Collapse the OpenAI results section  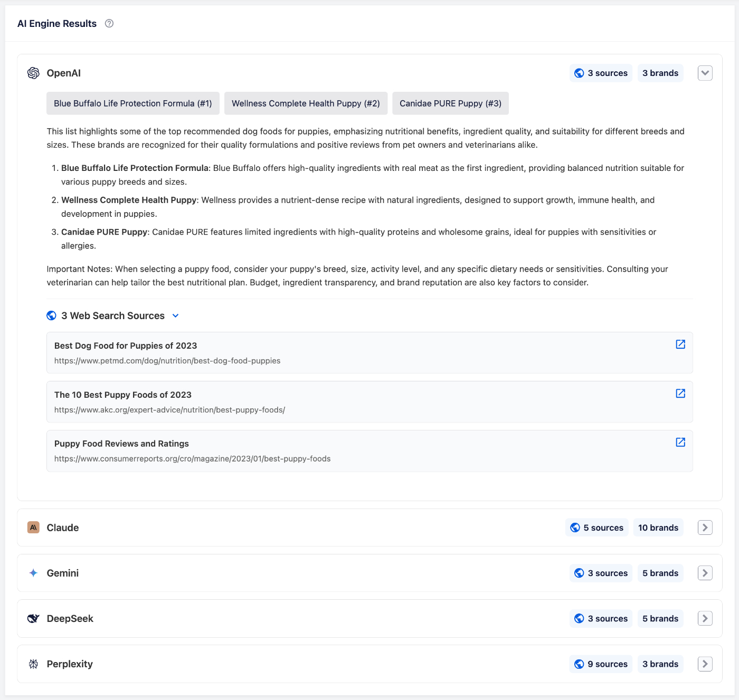(705, 73)
